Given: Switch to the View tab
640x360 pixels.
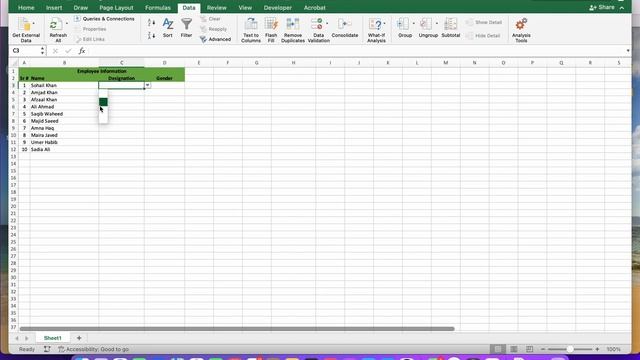Looking at the screenshot, I should (245, 8).
